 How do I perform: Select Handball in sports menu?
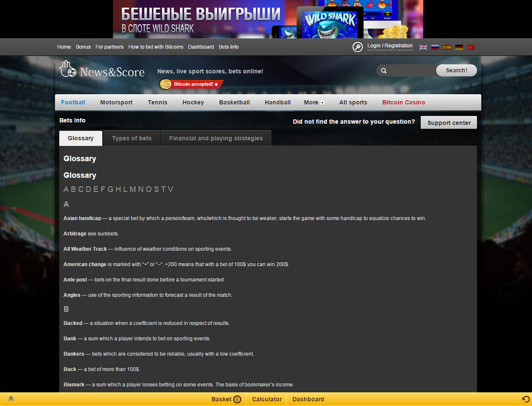(278, 102)
